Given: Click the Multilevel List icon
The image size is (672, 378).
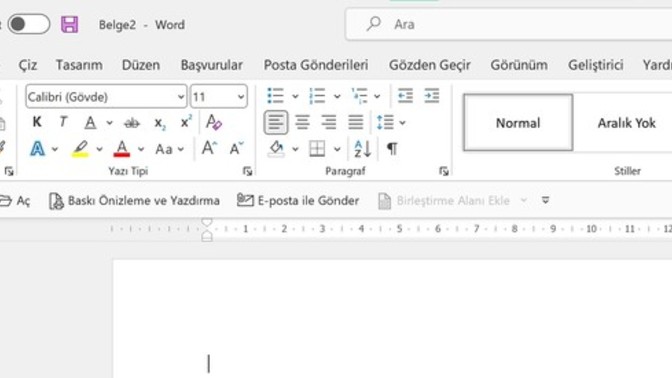Looking at the screenshot, I should point(359,96).
